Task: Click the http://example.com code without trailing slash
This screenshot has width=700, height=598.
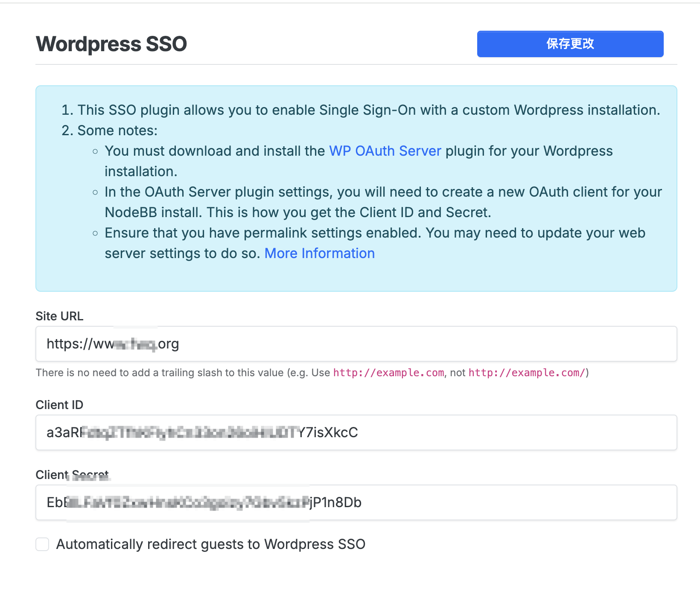Action: 388,373
